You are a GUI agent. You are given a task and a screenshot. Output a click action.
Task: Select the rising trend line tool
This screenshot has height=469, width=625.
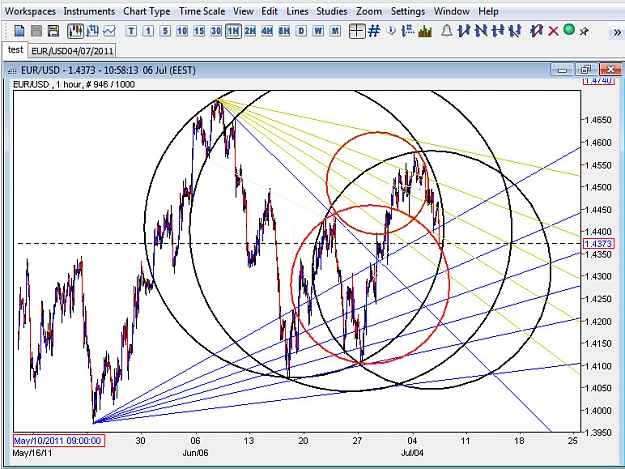click(464, 31)
